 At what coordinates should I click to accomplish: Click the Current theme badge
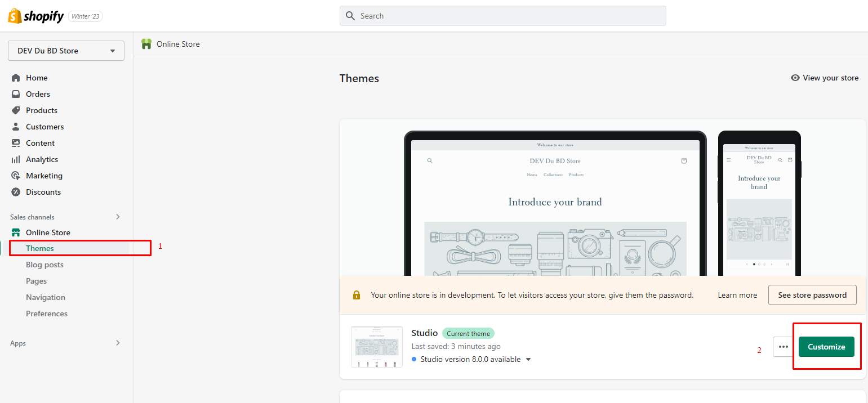[x=468, y=333]
